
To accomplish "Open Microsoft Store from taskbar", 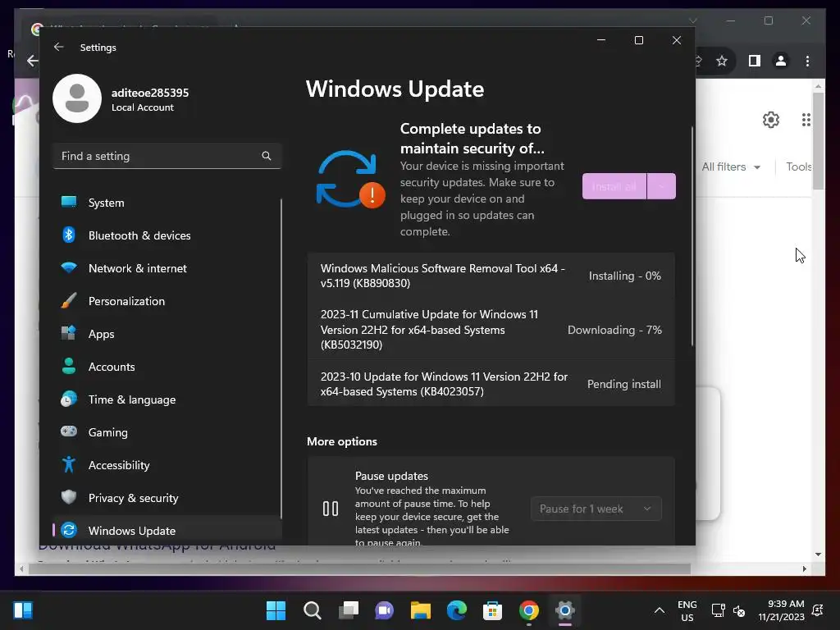I will [492, 610].
